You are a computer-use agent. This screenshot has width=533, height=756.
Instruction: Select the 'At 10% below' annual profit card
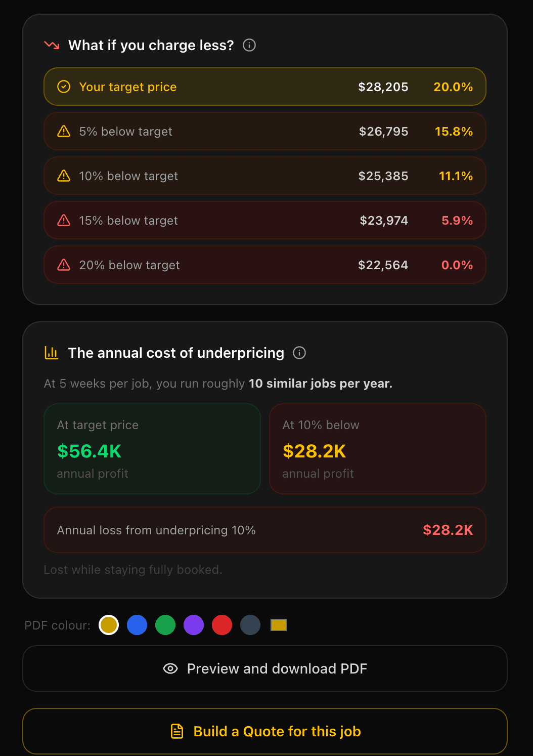click(x=378, y=449)
